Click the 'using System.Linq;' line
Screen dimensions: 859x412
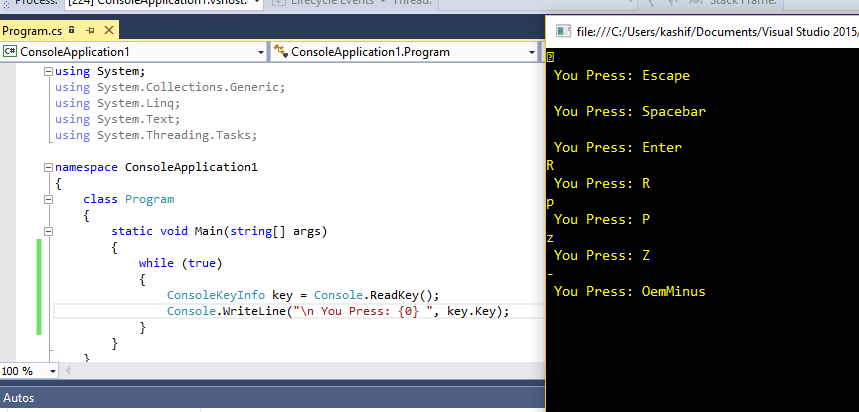(117, 103)
